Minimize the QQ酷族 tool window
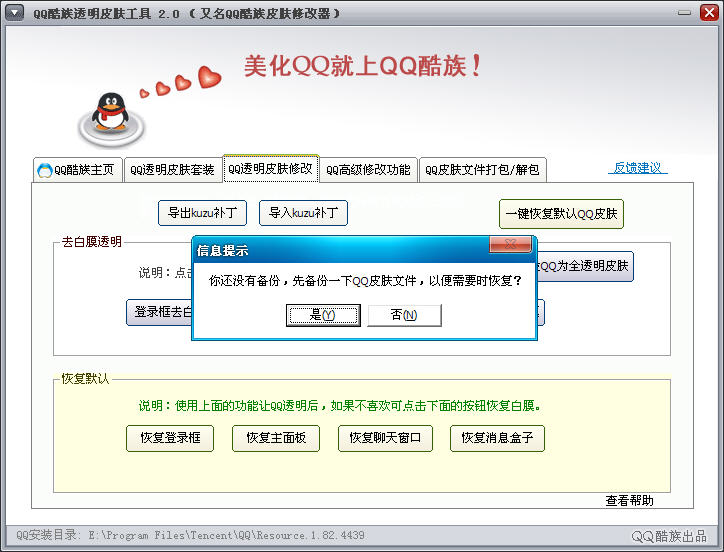 684,13
